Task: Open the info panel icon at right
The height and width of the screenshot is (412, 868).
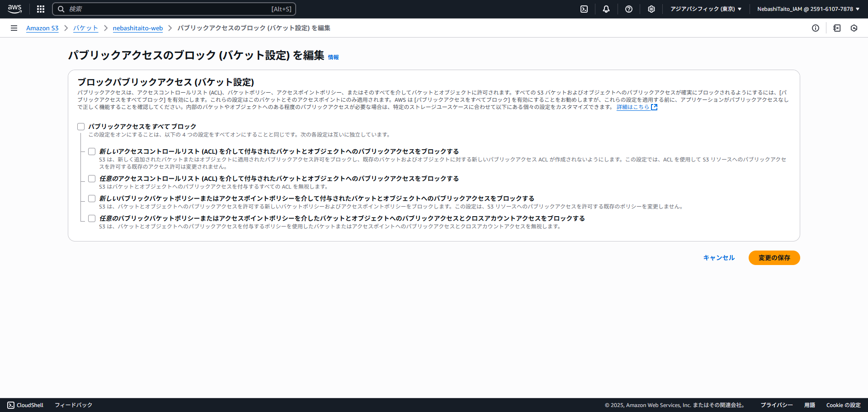Action: click(816, 28)
